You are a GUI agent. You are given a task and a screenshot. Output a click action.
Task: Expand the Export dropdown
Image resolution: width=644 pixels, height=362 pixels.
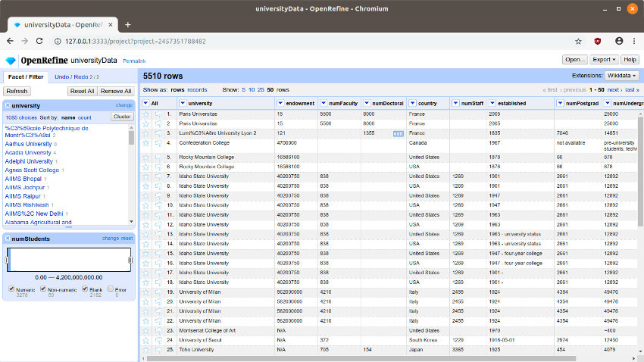tap(603, 60)
